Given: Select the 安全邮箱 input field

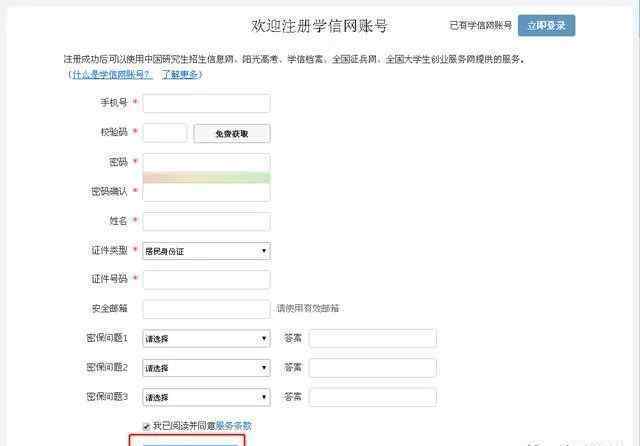Looking at the screenshot, I should (206, 309).
